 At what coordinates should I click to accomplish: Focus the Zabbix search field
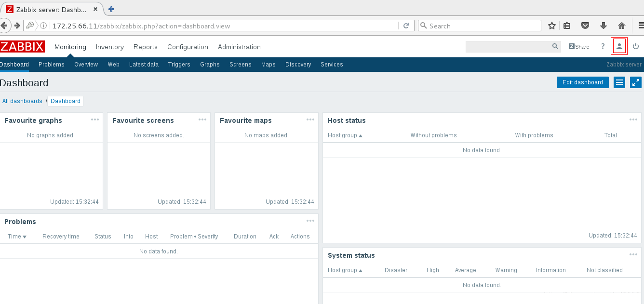coord(509,47)
